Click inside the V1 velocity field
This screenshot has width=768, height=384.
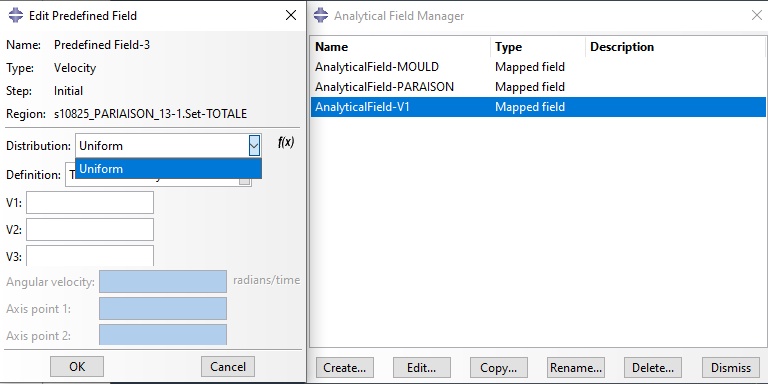[90, 202]
